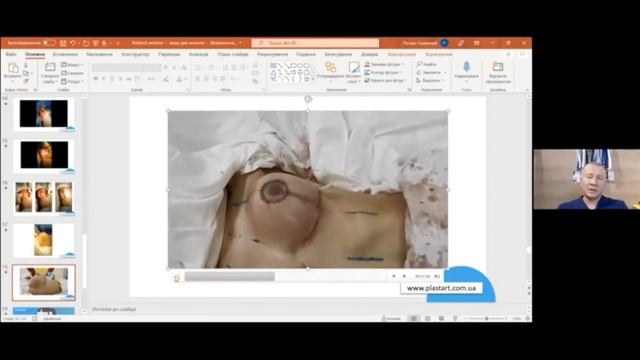Click the Notes button in the status bar
The width and height of the screenshot is (640, 360).
coord(391,318)
